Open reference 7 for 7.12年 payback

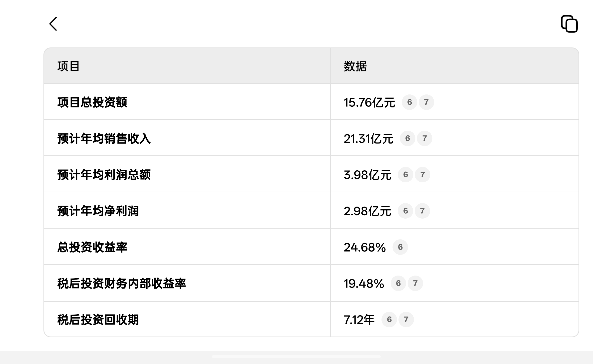click(406, 320)
